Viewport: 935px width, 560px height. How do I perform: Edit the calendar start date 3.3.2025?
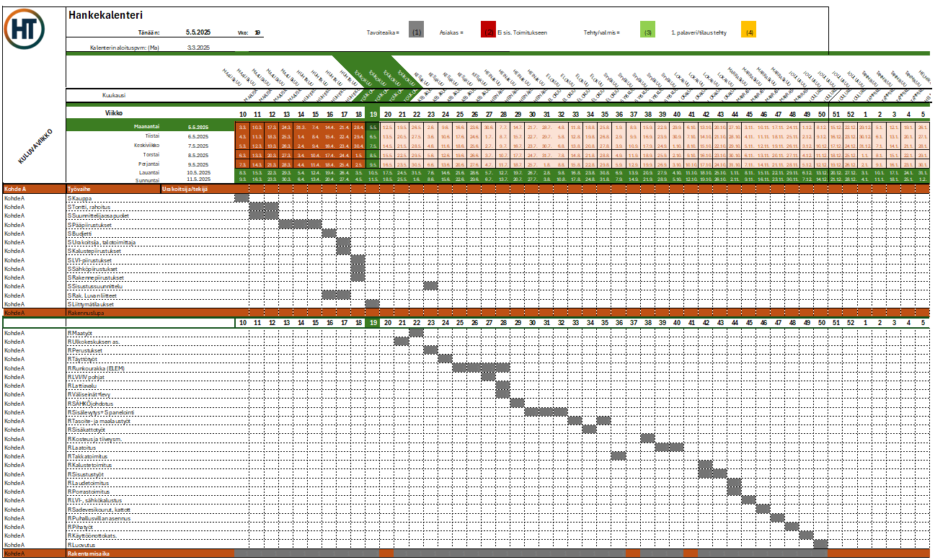(x=198, y=48)
